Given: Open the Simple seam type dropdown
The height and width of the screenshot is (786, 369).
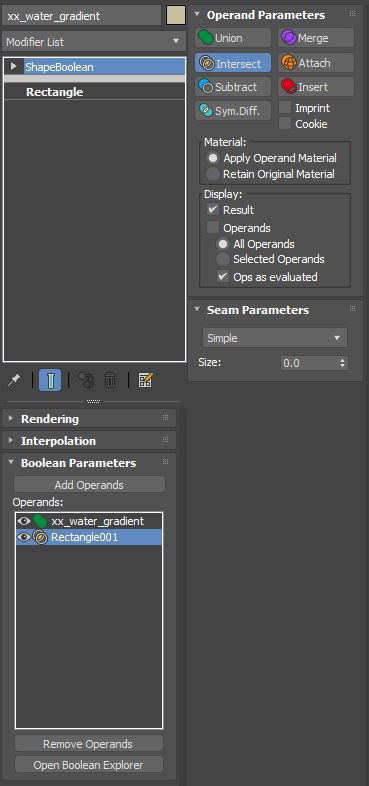Looking at the screenshot, I should point(275,338).
